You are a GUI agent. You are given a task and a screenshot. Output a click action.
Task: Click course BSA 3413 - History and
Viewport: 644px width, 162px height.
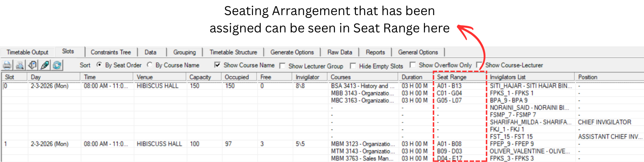coord(363,86)
